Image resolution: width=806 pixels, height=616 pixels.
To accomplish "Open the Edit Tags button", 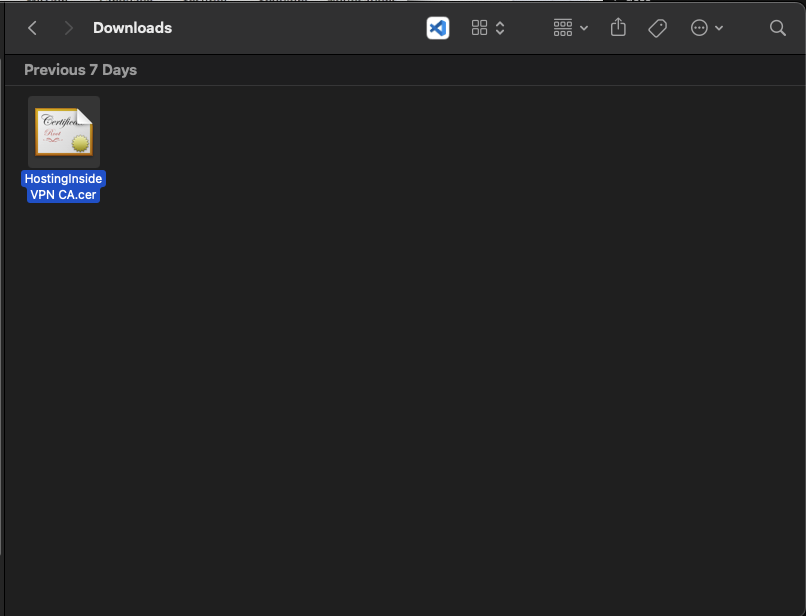I will [x=657, y=28].
